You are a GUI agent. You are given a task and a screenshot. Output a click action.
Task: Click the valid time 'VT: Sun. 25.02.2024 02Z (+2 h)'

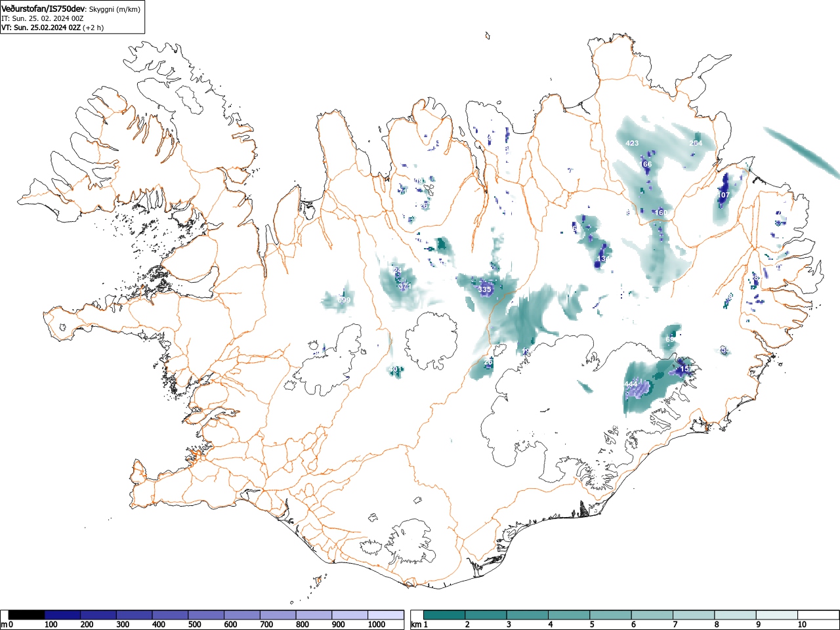52,28
